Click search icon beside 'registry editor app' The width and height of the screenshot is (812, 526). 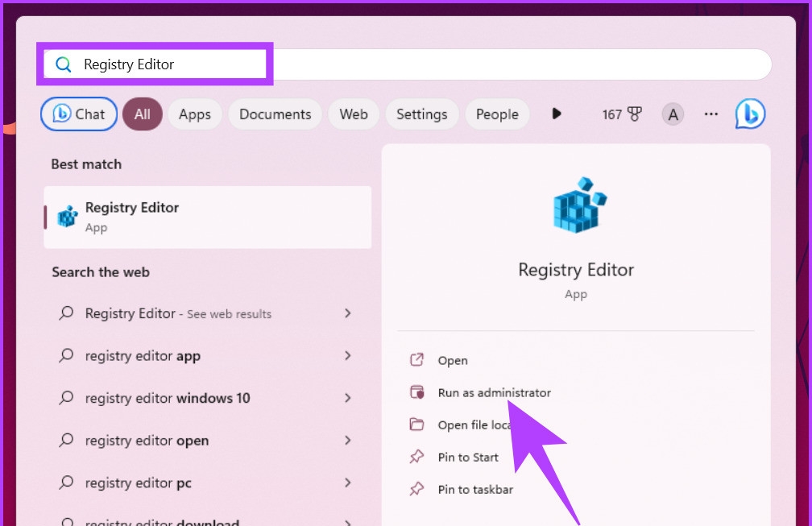click(66, 355)
